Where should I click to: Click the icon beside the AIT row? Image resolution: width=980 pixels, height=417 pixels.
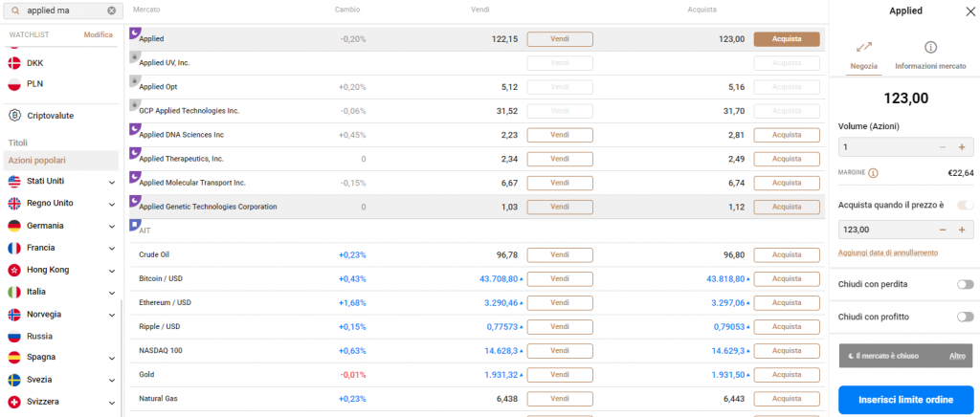tap(134, 225)
